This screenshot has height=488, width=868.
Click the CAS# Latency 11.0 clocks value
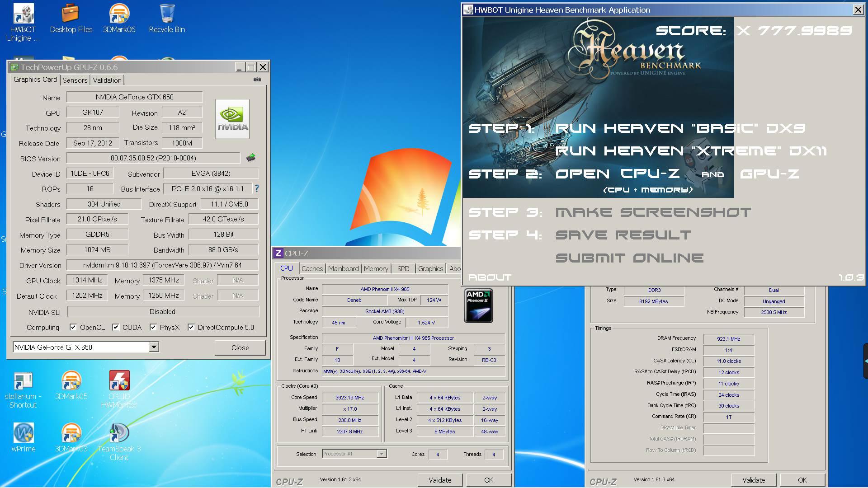coord(728,361)
